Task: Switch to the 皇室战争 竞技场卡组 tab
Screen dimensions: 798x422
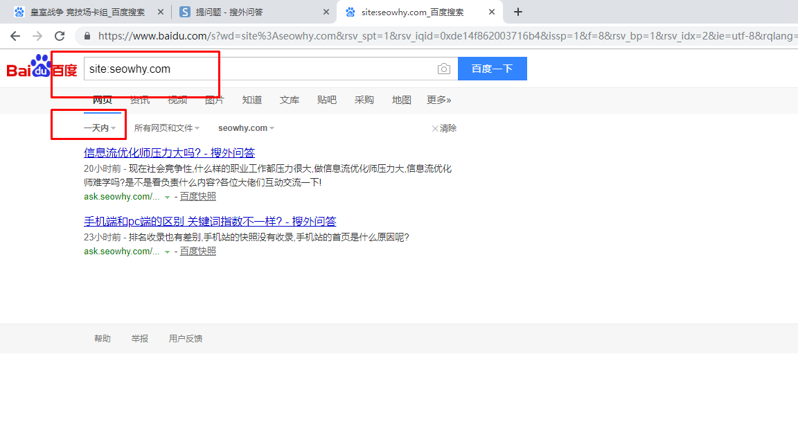Action: (x=87, y=12)
